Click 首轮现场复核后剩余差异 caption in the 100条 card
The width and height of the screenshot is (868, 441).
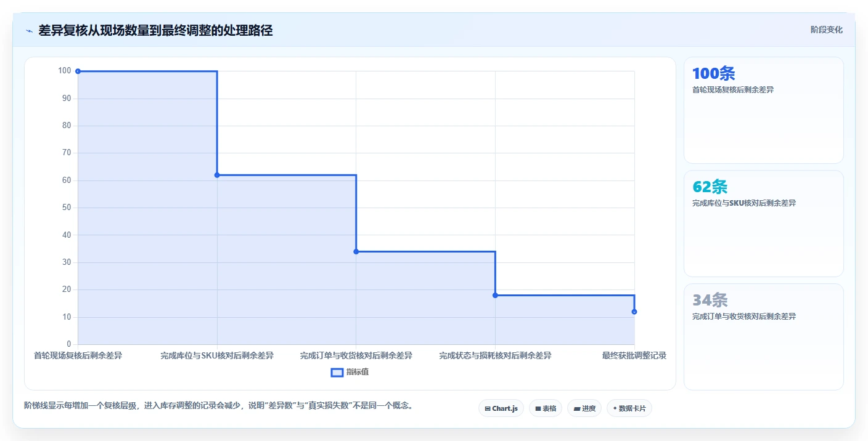(732, 90)
